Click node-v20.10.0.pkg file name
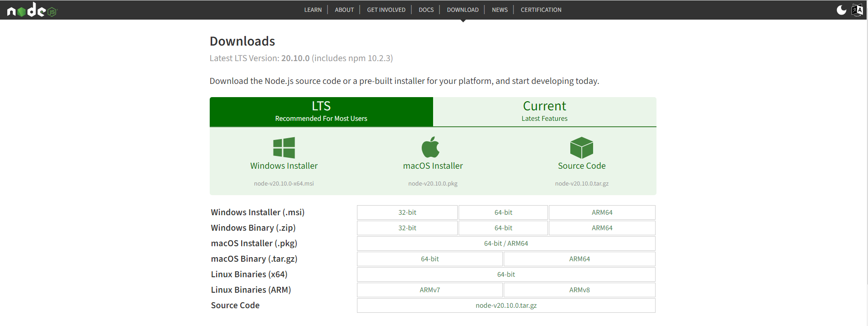The height and width of the screenshot is (326, 868). [433, 184]
